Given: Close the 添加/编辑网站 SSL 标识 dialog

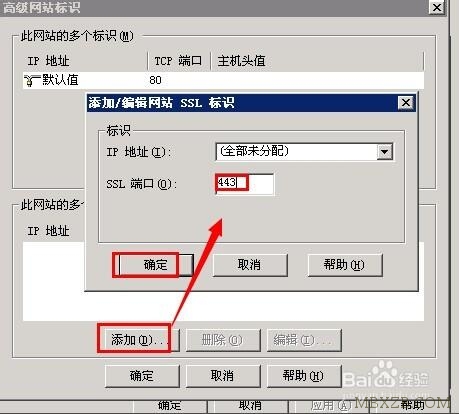Looking at the screenshot, I should coord(406,103).
